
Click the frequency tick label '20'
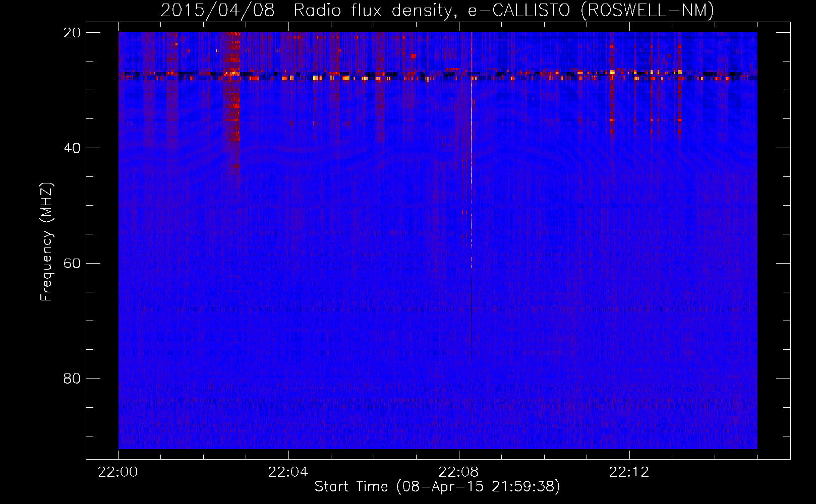tap(72, 33)
